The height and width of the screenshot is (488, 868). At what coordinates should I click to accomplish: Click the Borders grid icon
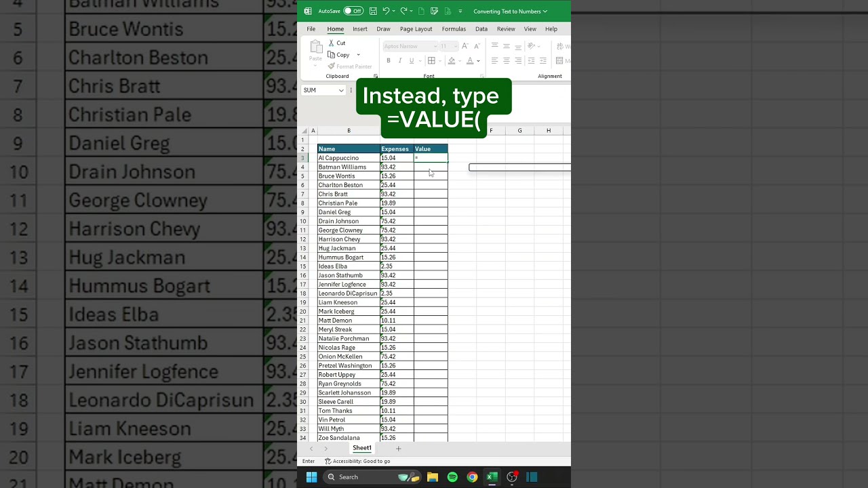point(431,60)
